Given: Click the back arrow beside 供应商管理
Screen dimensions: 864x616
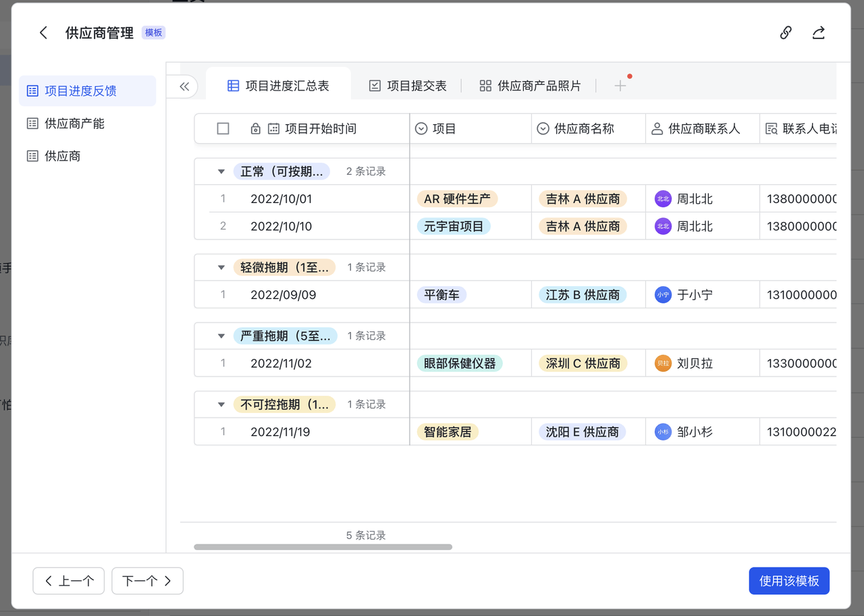Looking at the screenshot, I should point(43,33).
